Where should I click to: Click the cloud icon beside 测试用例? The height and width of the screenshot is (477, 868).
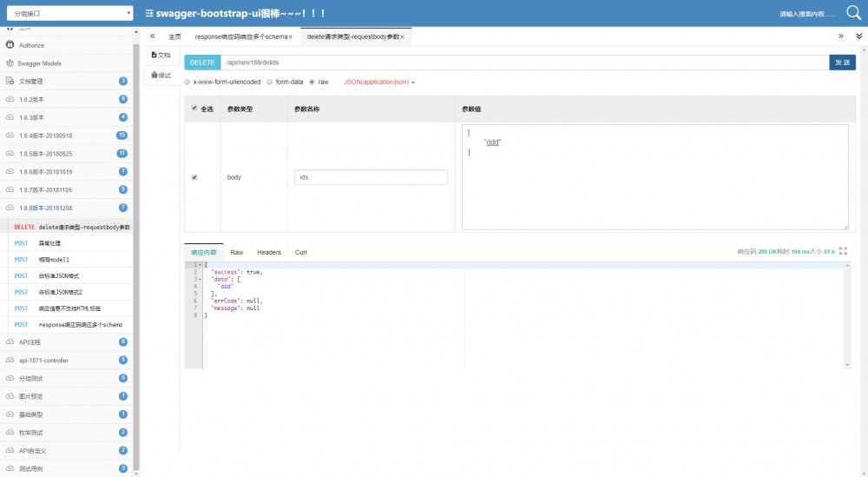click(10, 468)
